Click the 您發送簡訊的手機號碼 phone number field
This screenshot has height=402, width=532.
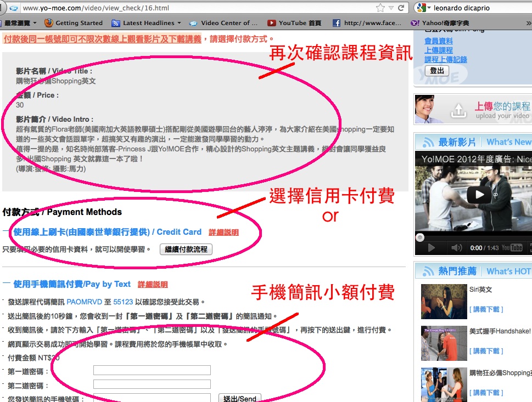click(x=152, y=398)
